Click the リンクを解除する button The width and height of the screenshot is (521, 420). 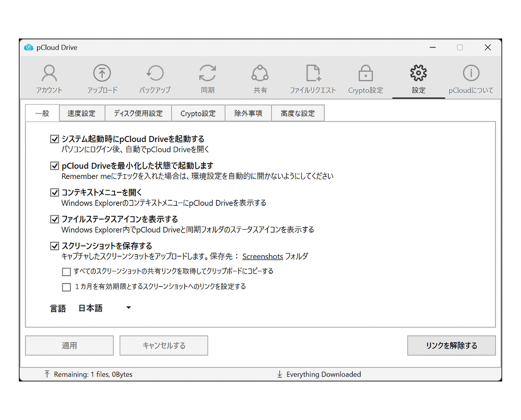[x=452, y=346]
